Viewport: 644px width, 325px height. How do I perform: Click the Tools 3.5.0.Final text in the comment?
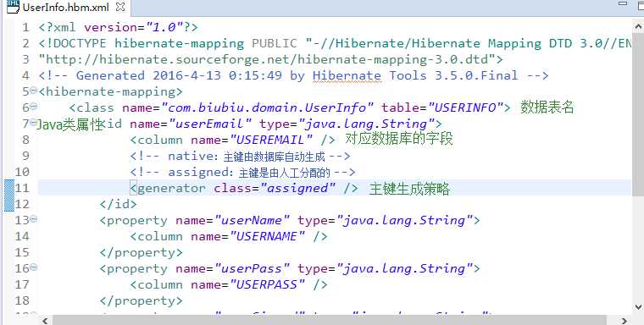click(x=453, y=76)
